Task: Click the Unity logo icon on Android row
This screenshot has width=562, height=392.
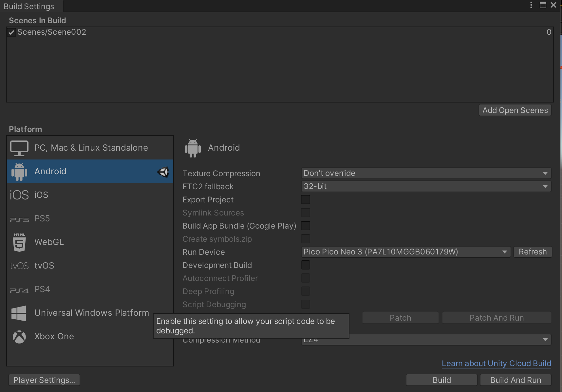Action: (163, 172)
